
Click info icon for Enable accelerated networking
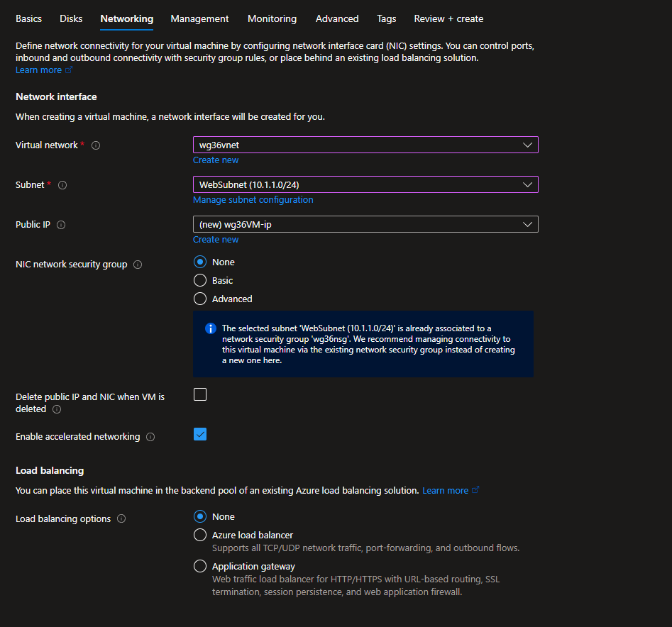pos(150,437)
